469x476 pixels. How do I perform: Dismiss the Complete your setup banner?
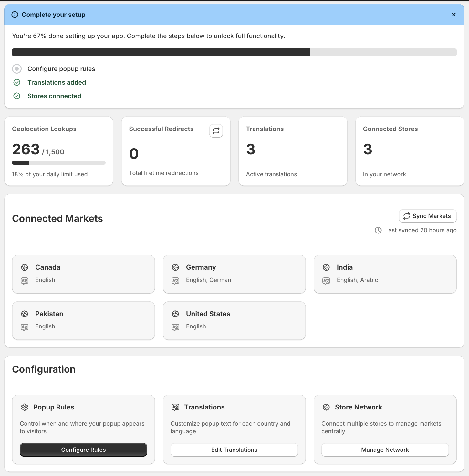pyautogui.click(x=453, y=15)
